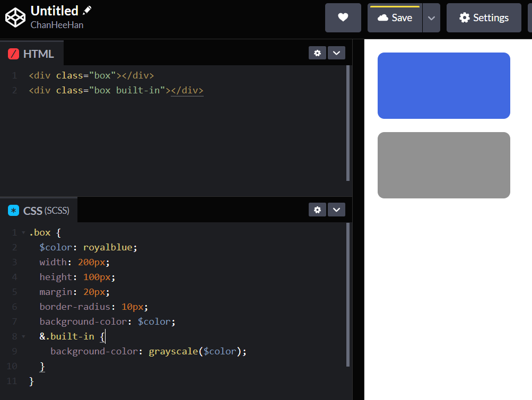Select the CSS (SCSS) editor tab

click(x=39, y=211)
